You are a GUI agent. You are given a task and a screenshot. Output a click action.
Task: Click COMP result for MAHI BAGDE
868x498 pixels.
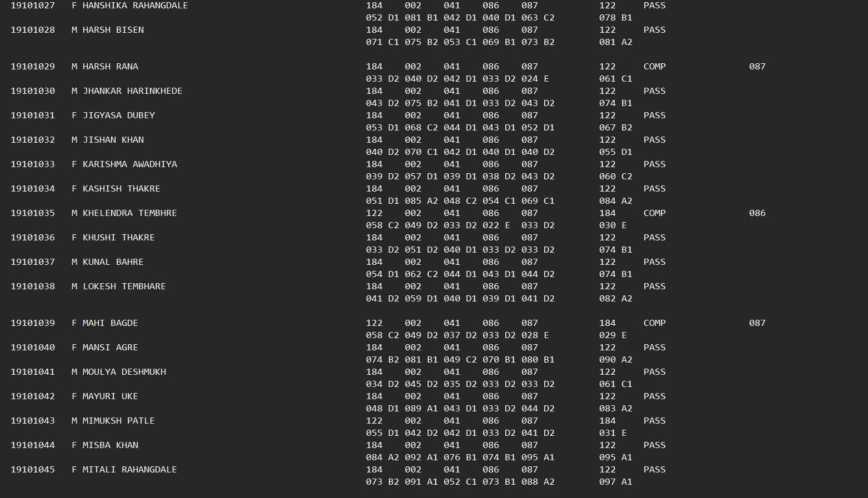coord(655,323)
